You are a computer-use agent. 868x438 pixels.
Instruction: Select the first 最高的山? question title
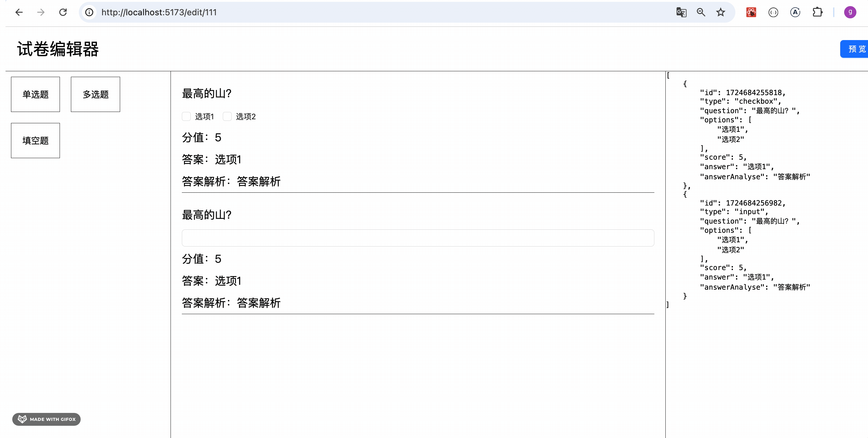[207, 93]
